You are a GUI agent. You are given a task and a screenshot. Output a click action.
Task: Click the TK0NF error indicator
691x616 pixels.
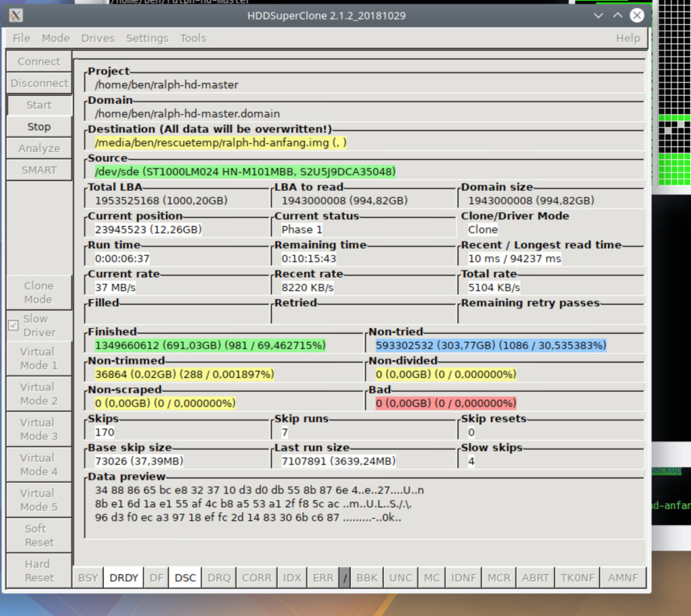pyautogui.click(x=578, y=578)
